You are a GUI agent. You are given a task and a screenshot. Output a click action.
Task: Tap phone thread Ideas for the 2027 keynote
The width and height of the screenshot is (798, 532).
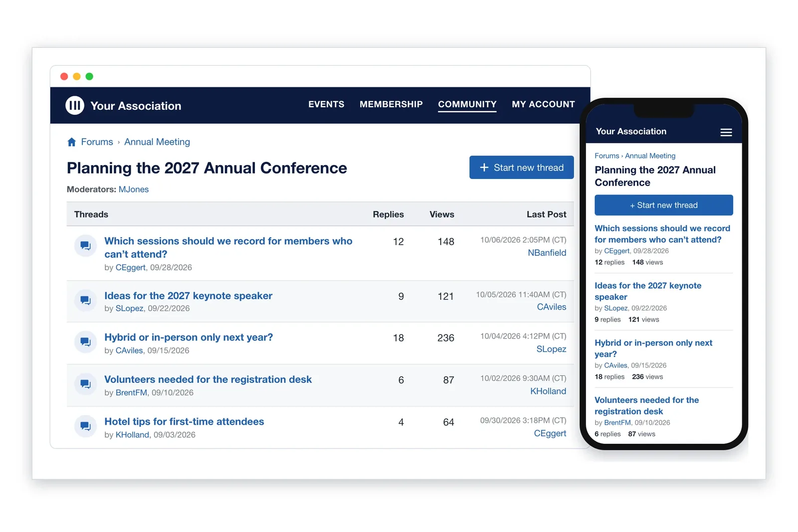[x=648, y=291]
